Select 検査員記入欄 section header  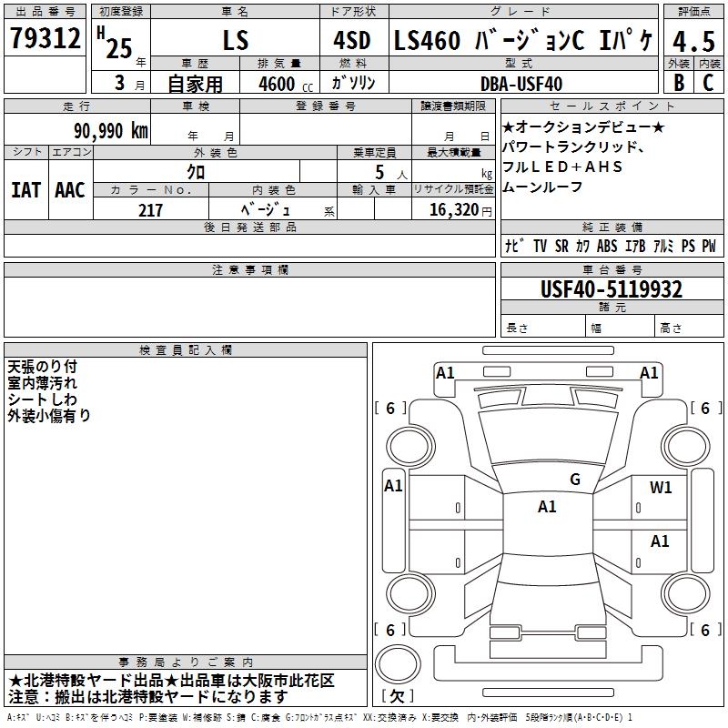[186, 350]
